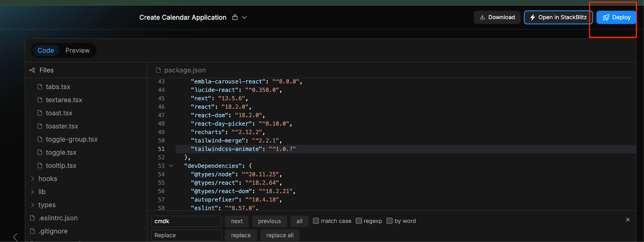Viewport: 644px width, 242px height.
Task: Click line number 51 in the gutter
Action: pyautogui.click(x=161, y=149)
